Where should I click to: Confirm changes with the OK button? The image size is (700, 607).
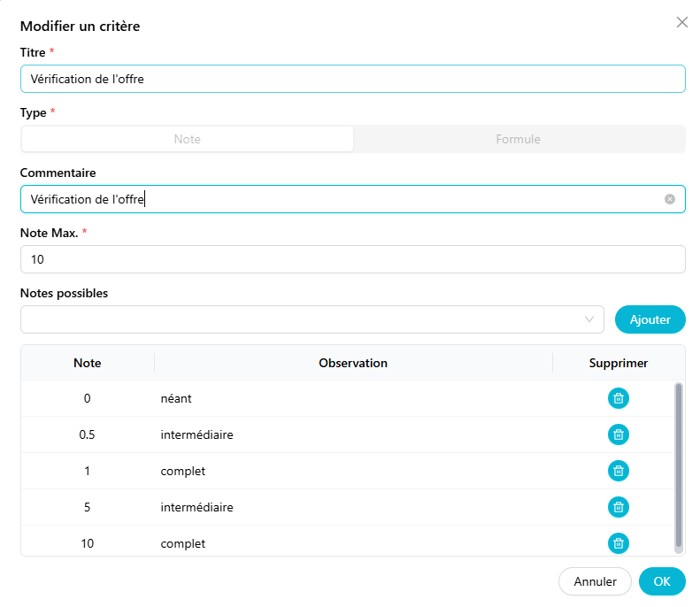(x=662, y=581)
